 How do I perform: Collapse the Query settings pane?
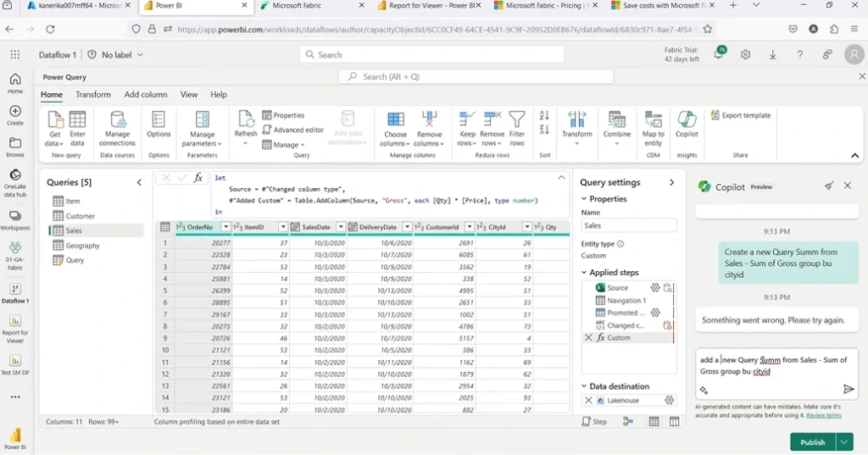coord(671,182)
